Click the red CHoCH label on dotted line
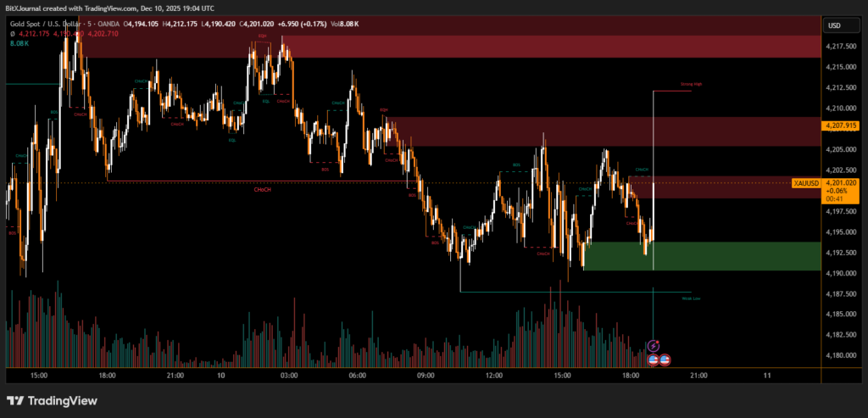868x418 pixels. point(263,189)
